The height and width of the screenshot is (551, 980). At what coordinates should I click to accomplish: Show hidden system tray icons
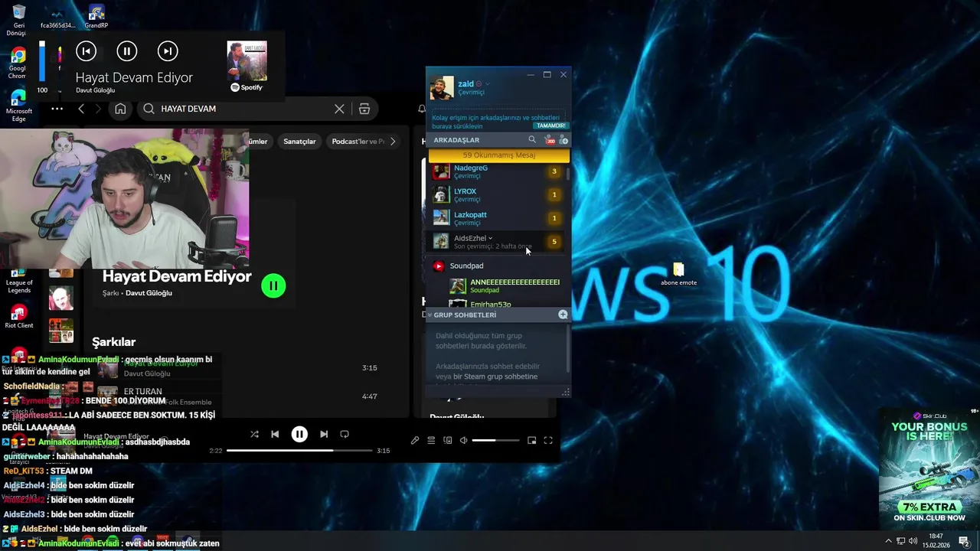tap(888, 541)
